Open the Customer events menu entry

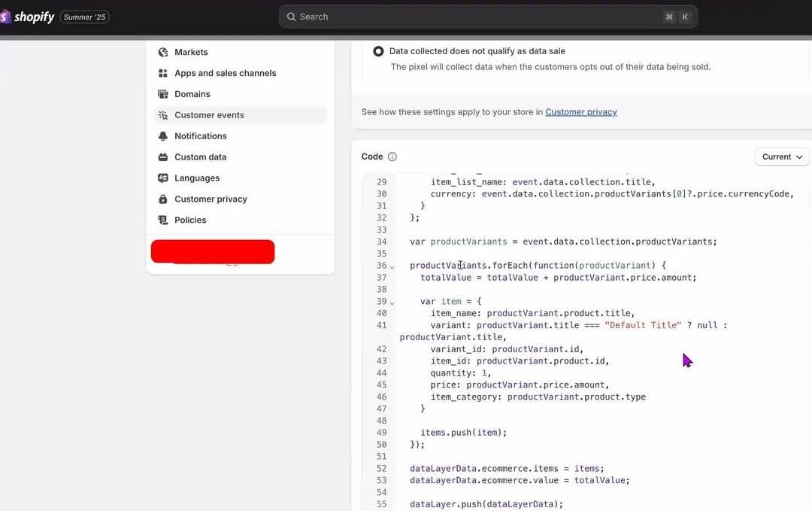(x=208, y=115)
